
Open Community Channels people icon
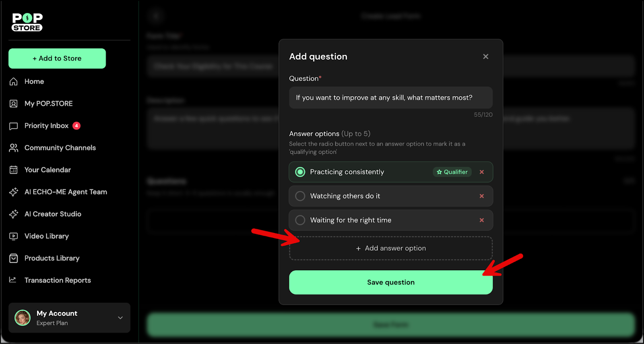14,148
